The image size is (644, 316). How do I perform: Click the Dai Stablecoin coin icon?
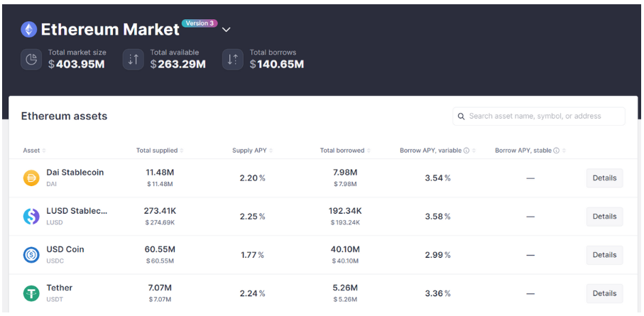tap(31, 178)
